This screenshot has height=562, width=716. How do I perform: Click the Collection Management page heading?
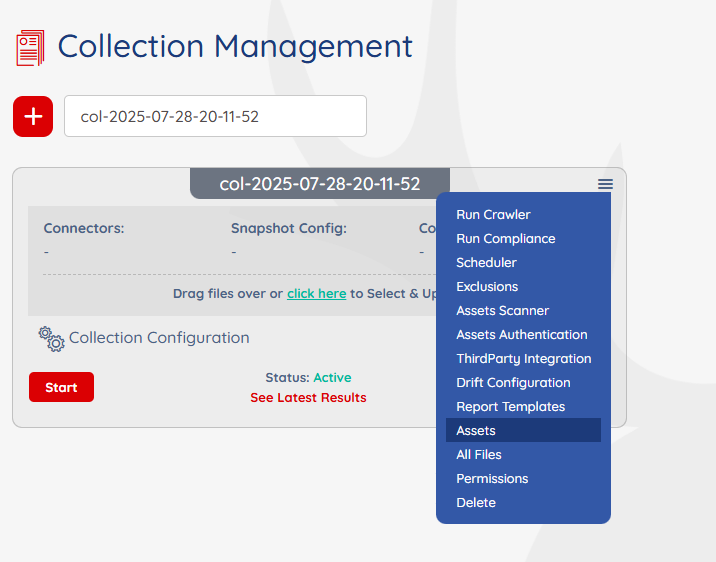pyautogui.click(x=235, y=46)
